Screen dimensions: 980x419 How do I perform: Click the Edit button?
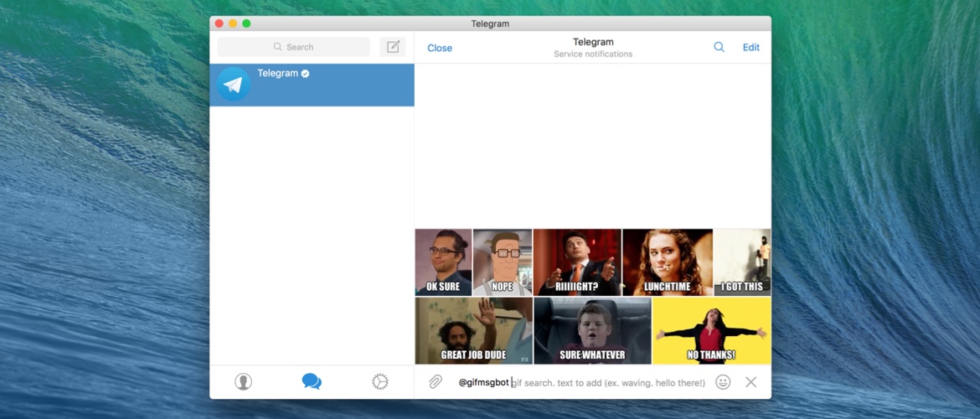750,48
